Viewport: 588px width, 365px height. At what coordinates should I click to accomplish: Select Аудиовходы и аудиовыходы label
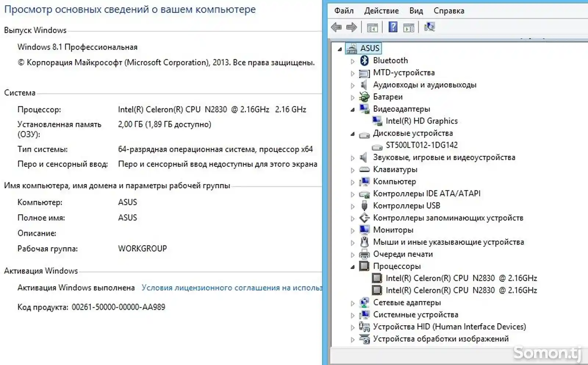point(425,85)
